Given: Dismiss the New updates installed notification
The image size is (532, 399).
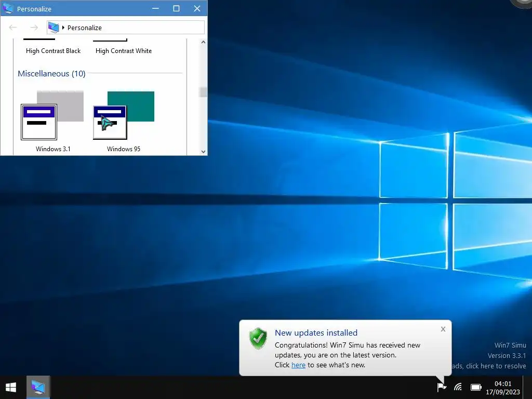Looking at the screenshot, I should pos(443,329).
